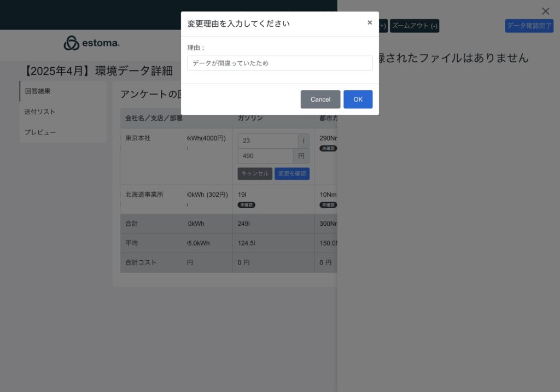Select the 東京本社 row cell
Screen dimensions: 560x392
point(138,138)
